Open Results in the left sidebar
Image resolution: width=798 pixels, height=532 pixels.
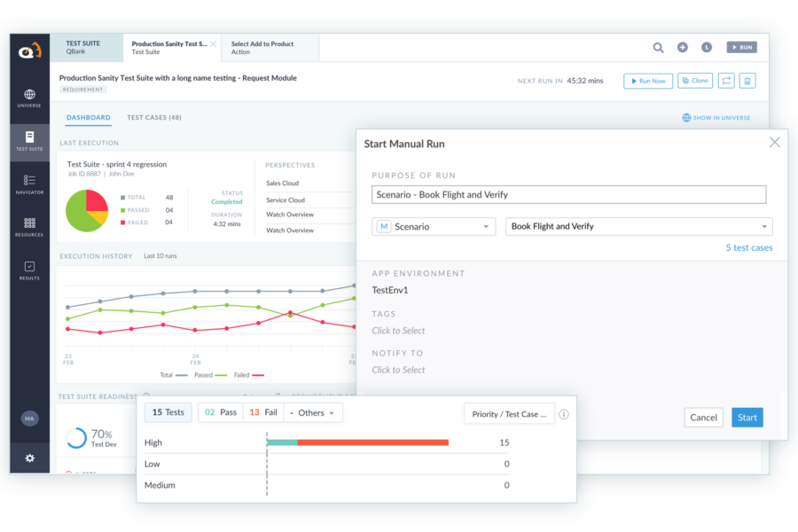pos(29,270)
